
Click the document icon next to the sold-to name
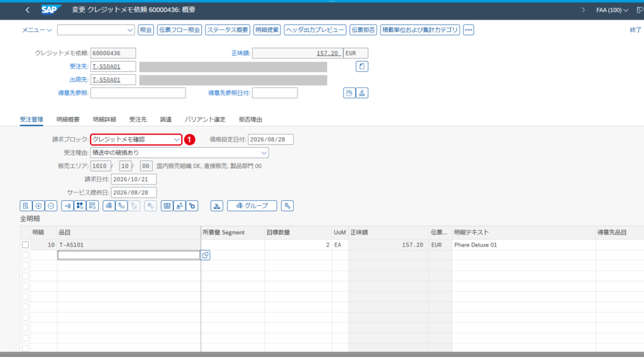[x=362, y=67]
